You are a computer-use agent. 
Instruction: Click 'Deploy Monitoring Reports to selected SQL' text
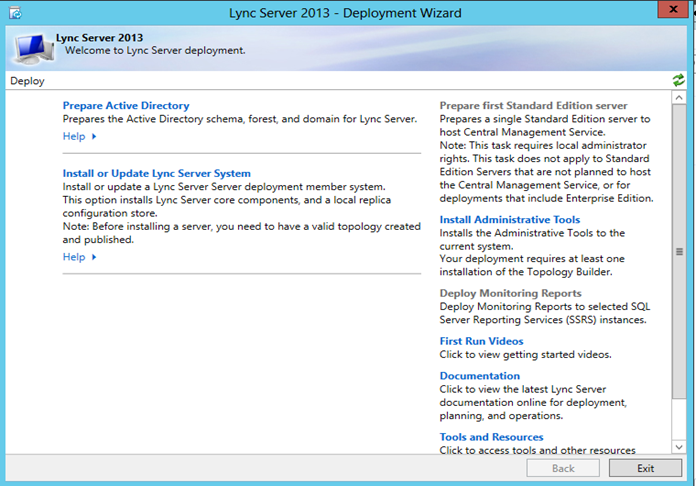click(x=545, y=307)
